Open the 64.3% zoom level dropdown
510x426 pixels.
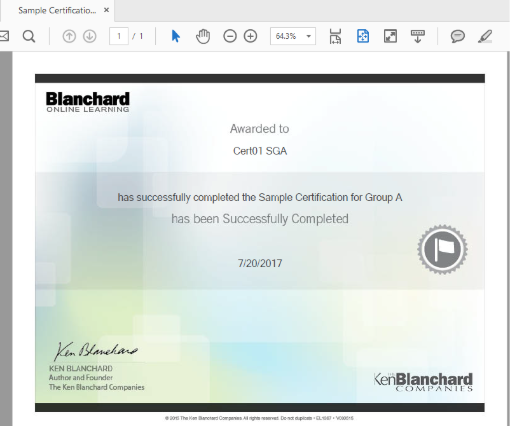[293, 36]
